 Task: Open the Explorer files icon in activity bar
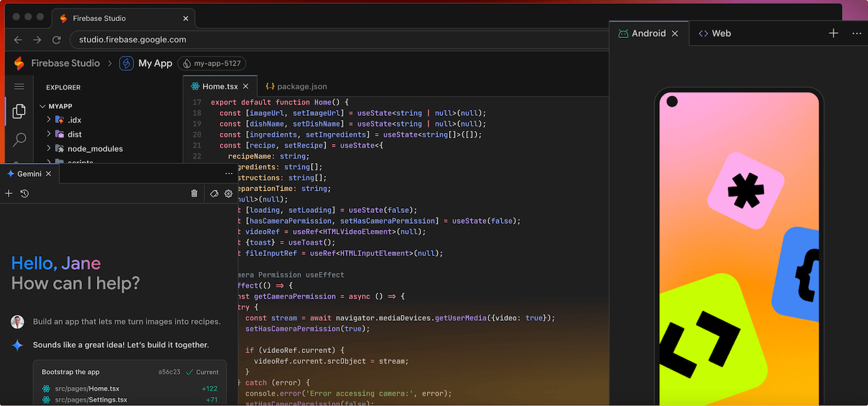pyautogui.click(x=19, y=111)
